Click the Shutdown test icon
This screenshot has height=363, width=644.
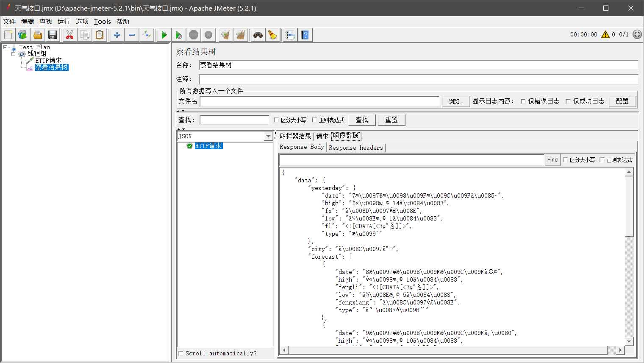(x=208, y=35)
